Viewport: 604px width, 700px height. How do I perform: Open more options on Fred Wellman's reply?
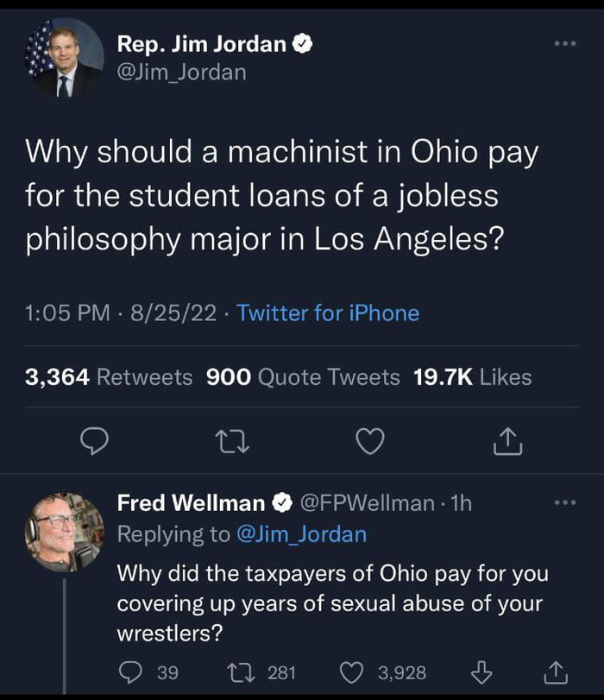coord(565,502)
